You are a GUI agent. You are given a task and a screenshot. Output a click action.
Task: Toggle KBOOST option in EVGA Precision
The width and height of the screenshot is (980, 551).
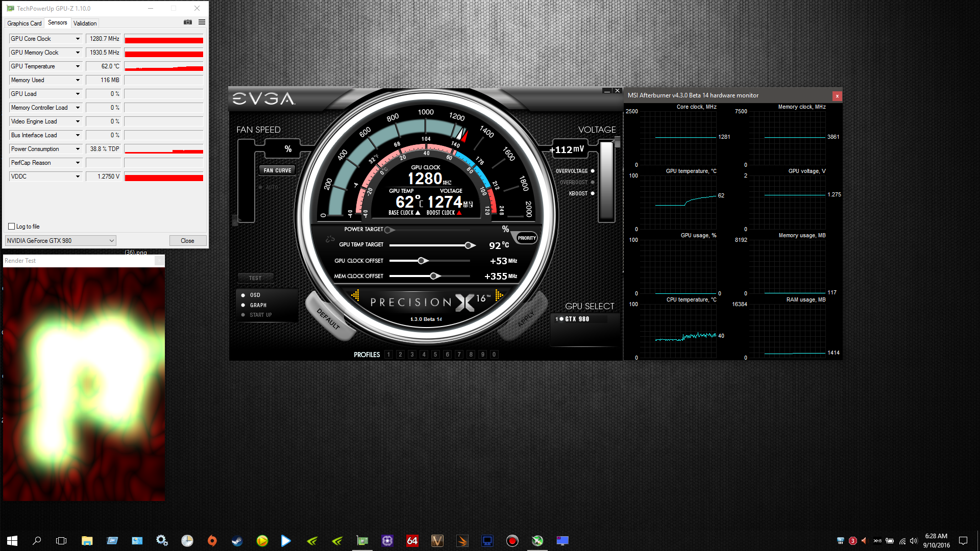click(593, 193)
